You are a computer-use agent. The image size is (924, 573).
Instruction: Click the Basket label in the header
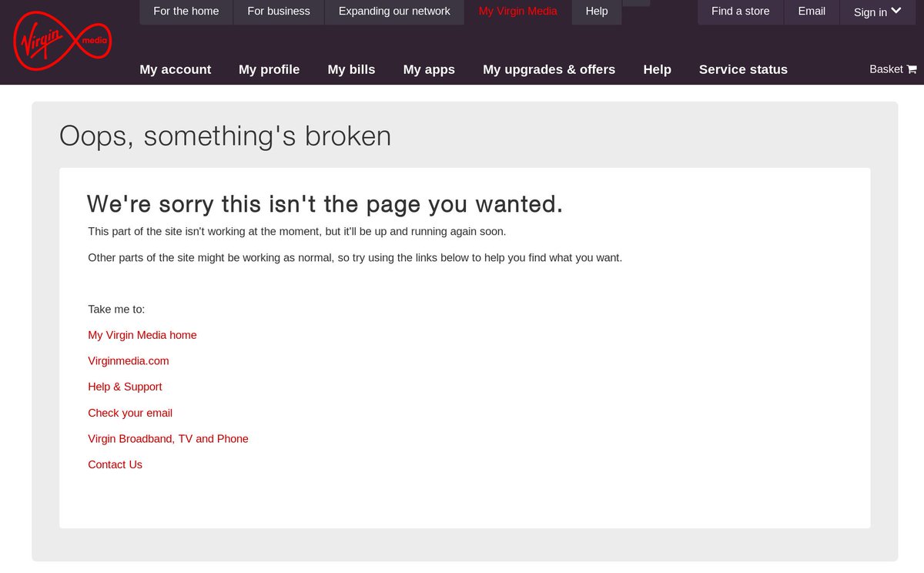coord(886,69)
